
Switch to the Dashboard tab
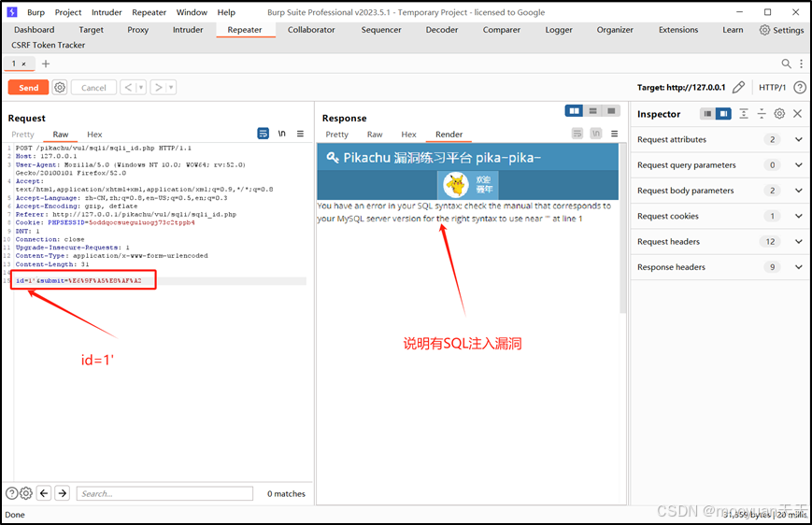(35, 30)
